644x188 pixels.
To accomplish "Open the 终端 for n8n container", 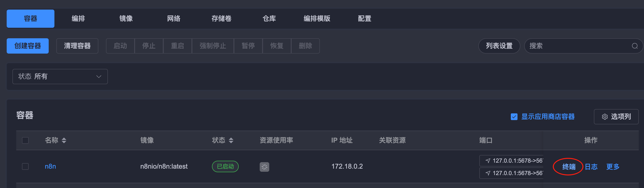I will (x=569, y=167).
